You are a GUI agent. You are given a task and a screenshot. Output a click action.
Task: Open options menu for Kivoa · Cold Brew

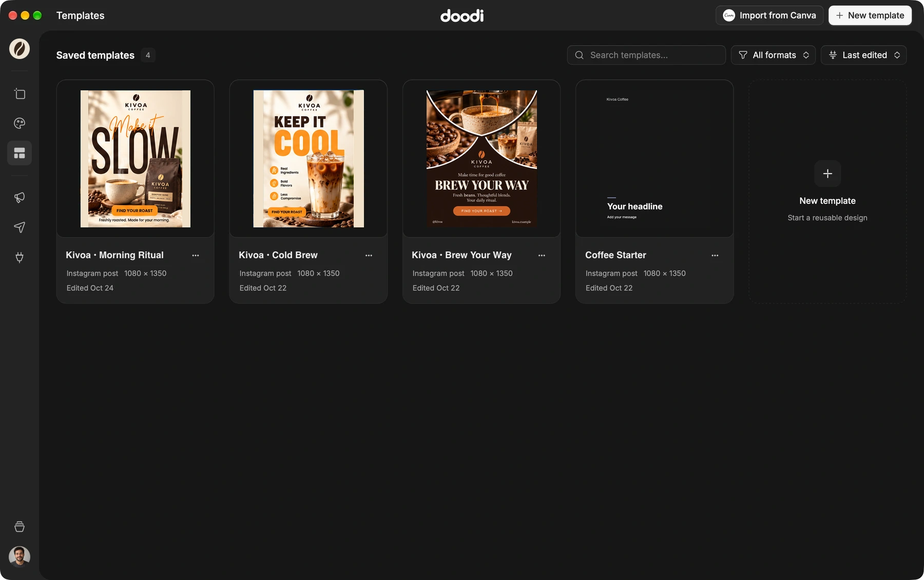(x=369, y=255)
